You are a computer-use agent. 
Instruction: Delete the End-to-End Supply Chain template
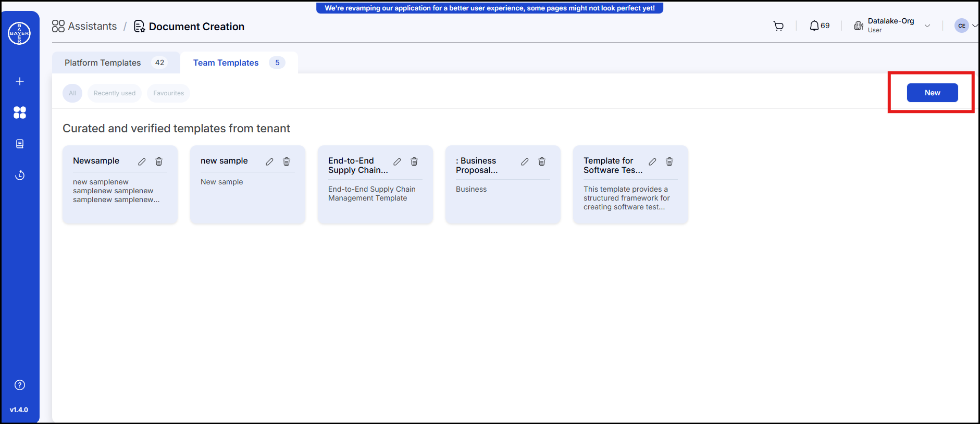[x=414, y=161]
